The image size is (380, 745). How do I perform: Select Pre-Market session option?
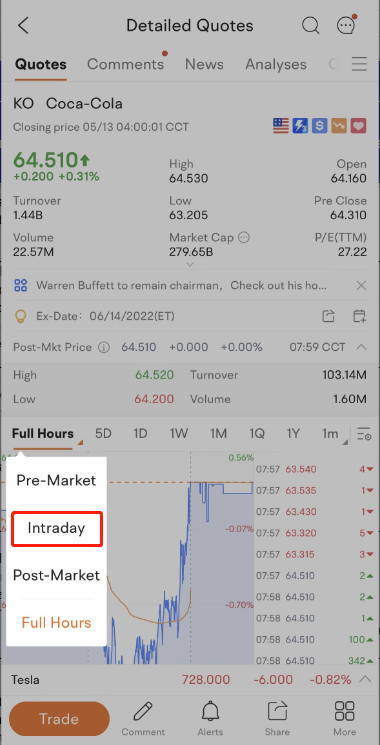click(56, 480)
